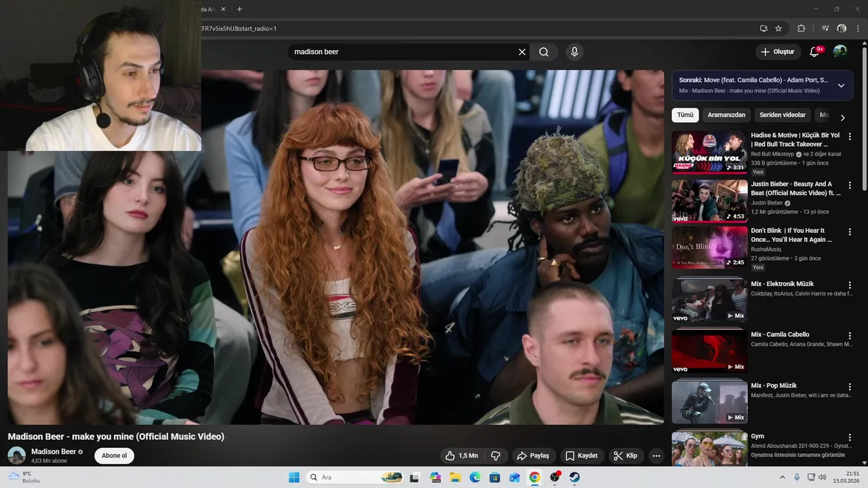Open the Madison Beer channel name link

[x=54, y=451]
